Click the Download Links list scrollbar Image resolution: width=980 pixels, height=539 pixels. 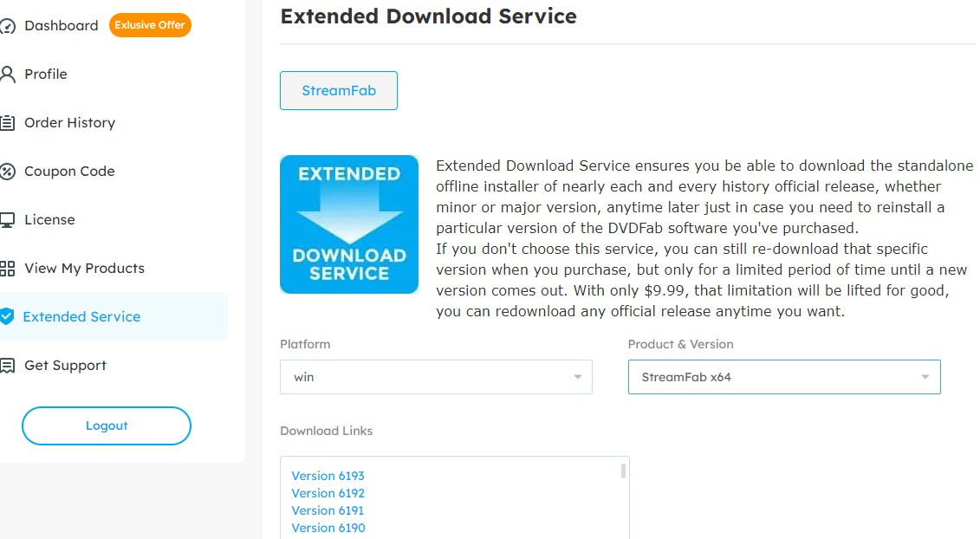[x=623, y=471]
